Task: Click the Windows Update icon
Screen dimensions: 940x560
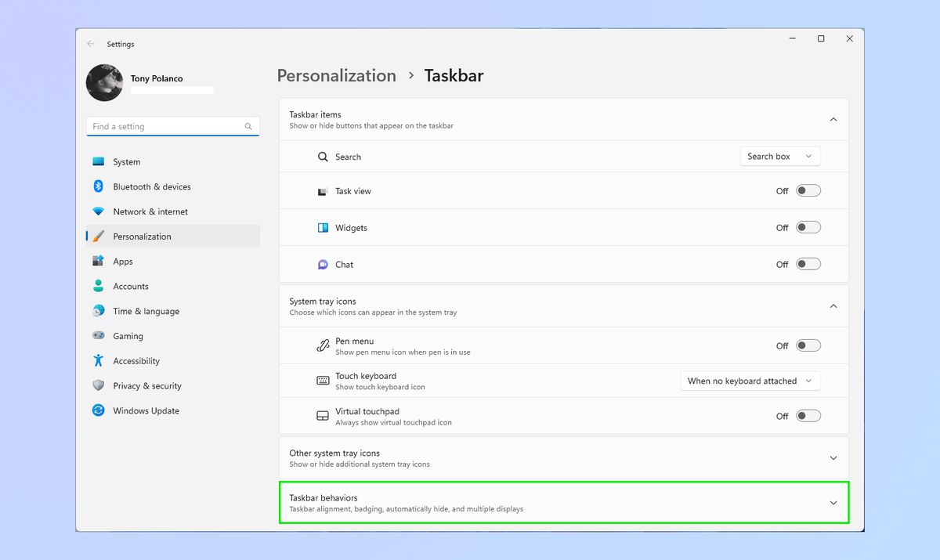Action: pyautogui.click(x=98, y=410)
